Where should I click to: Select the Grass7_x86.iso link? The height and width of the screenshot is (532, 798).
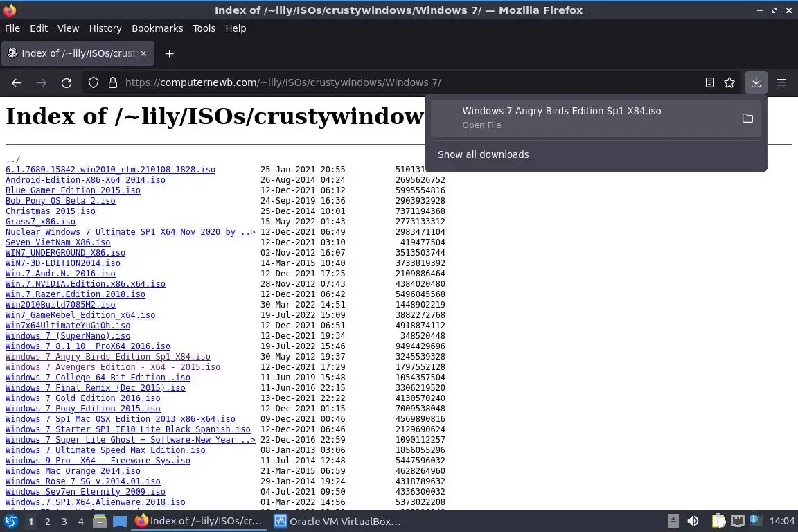point(40,222)
